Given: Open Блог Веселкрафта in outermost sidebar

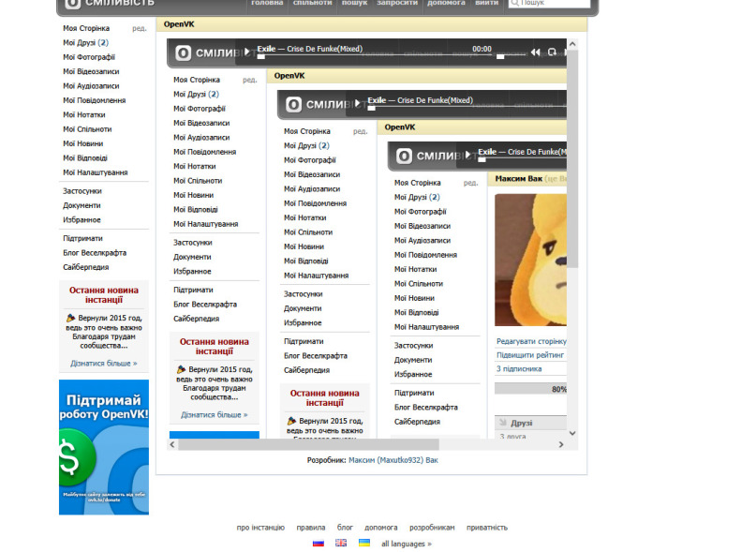Looking at the screenshot, I should pos(95,252).
